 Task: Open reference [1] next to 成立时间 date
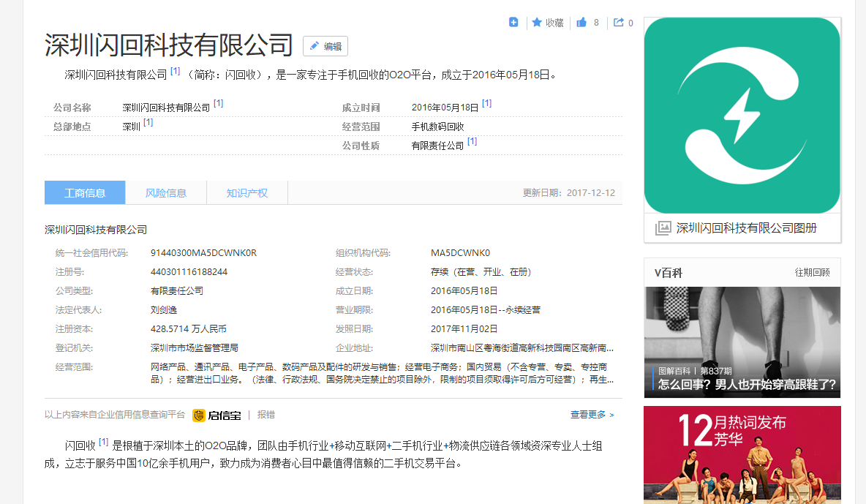(x=486, y=103)
